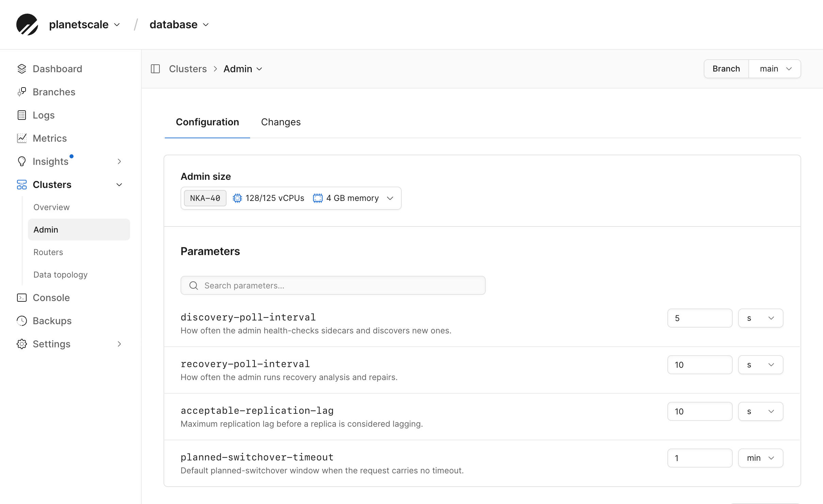The height and width of the screenshot is (504, 823).
Task: Open the Admin size NKA-40 dropdown
Action: pos(291,198)
